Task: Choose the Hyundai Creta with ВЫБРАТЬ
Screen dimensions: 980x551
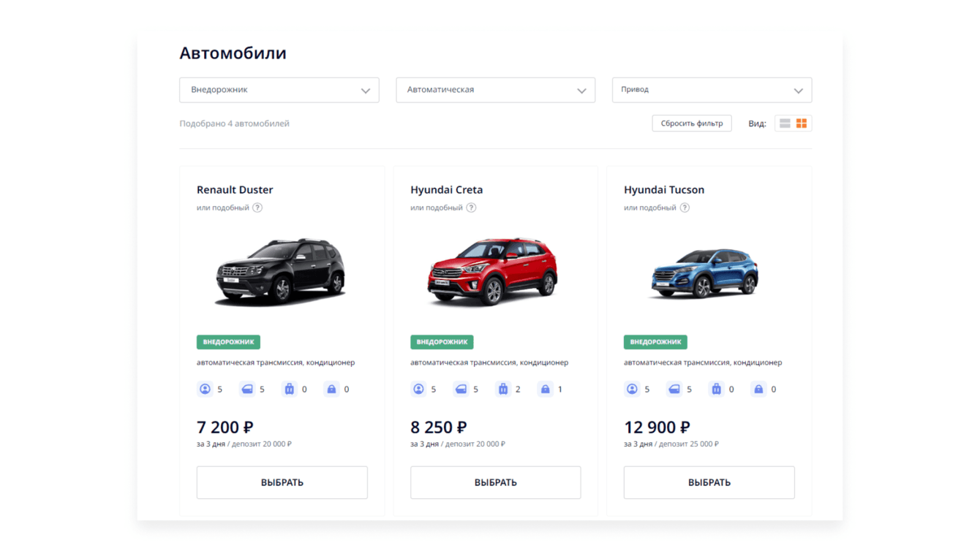Action: point(495,482)
